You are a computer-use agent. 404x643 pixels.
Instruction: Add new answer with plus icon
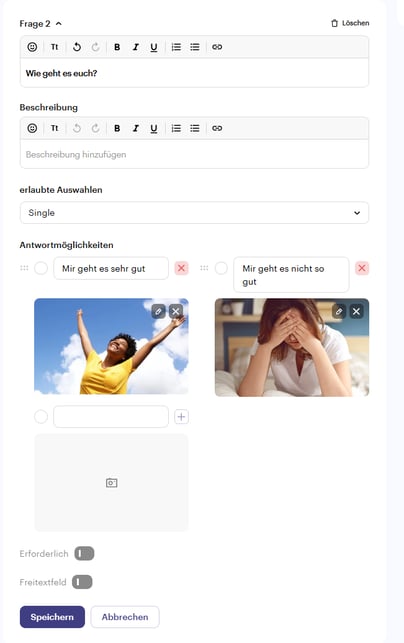tap(181, 417)
